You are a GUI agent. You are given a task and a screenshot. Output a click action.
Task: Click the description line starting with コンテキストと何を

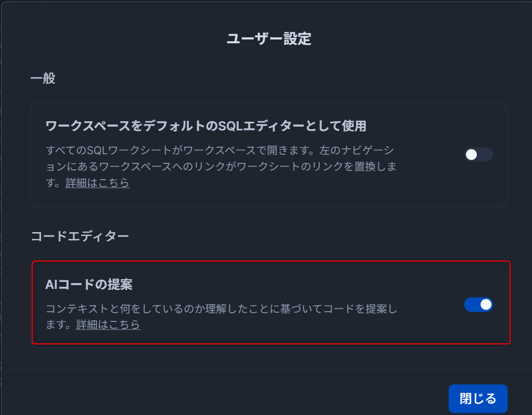(x=221, y=309)
